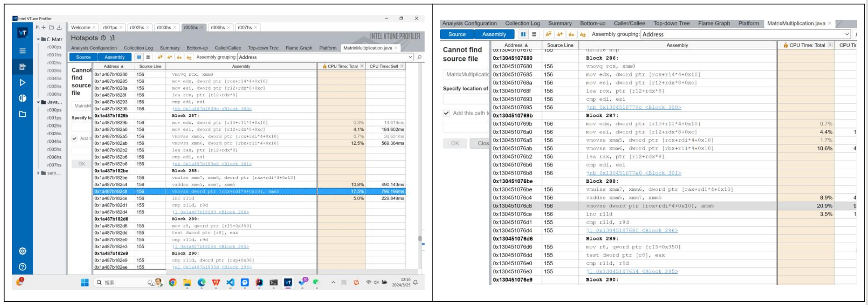The width and height of the screenshot is (868, 305).
Task: Go to smallest function hotspot in right screenshot
Action: point(583,34)
